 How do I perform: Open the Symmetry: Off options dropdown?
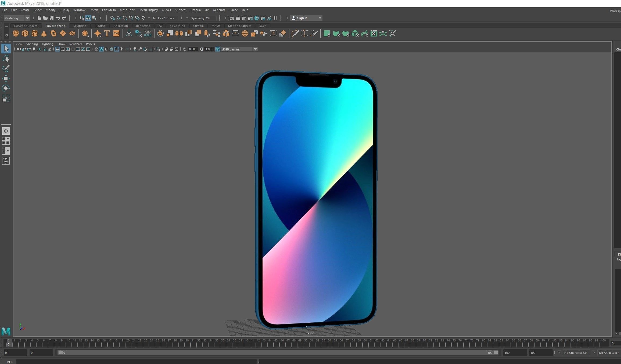[x=187, y=18]
